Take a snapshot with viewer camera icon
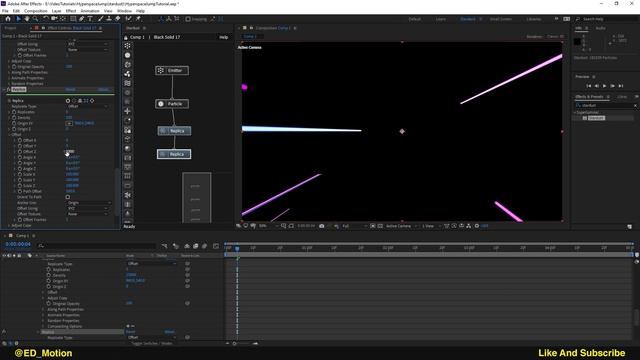 tap(322, 226)
